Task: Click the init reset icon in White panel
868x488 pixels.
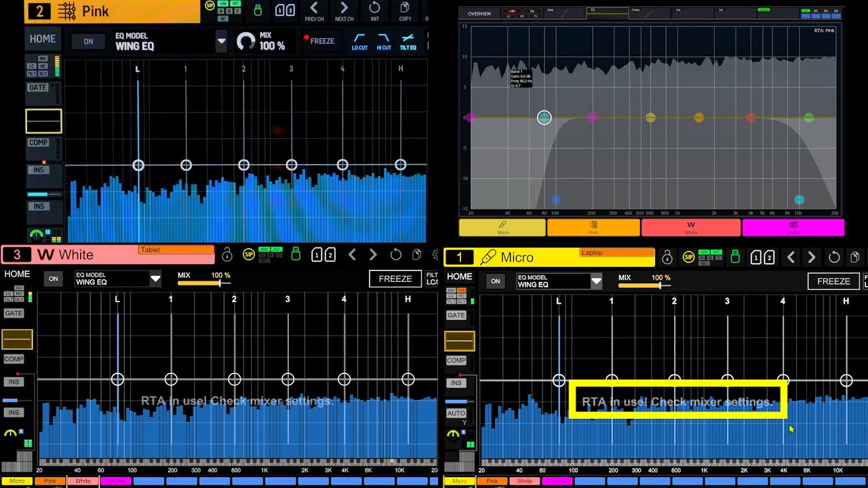Action: (396, 255)
